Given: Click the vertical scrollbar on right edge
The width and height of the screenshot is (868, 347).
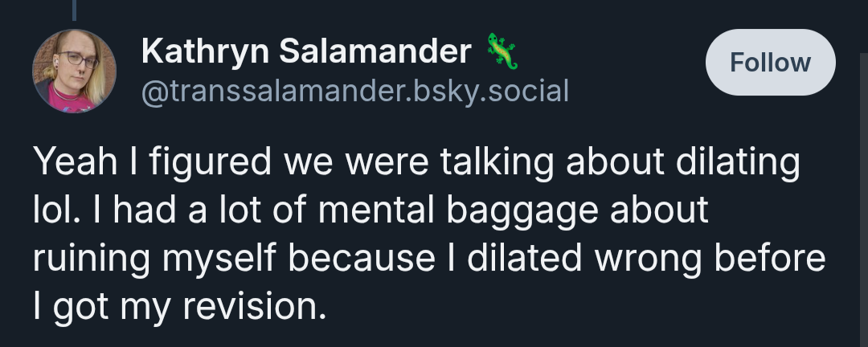Looking at the screenshot, I should (x=864, y=199).
